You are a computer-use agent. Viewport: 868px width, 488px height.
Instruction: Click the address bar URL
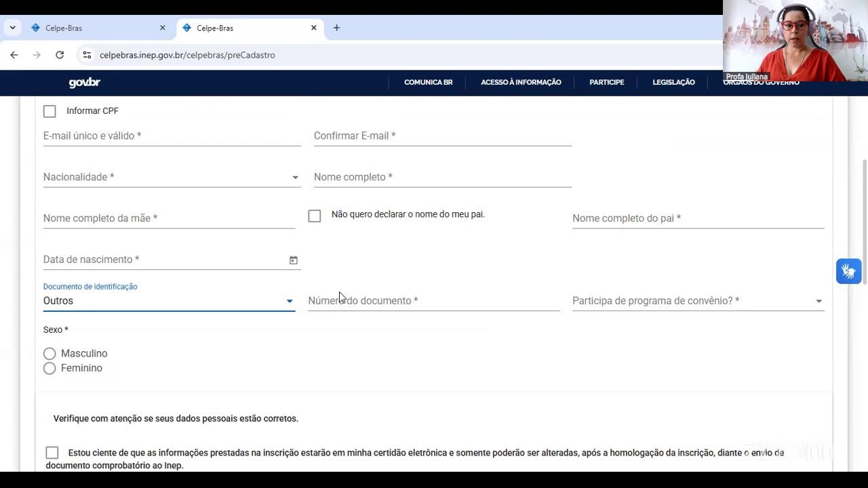(x=187, y=55)
